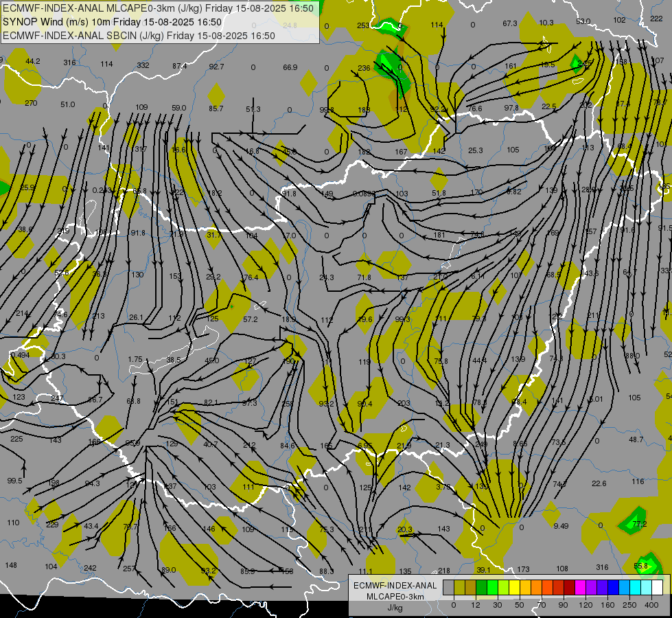Click the map value 89.0
Screen dimensions: 672x618
(x=168, y=570)
